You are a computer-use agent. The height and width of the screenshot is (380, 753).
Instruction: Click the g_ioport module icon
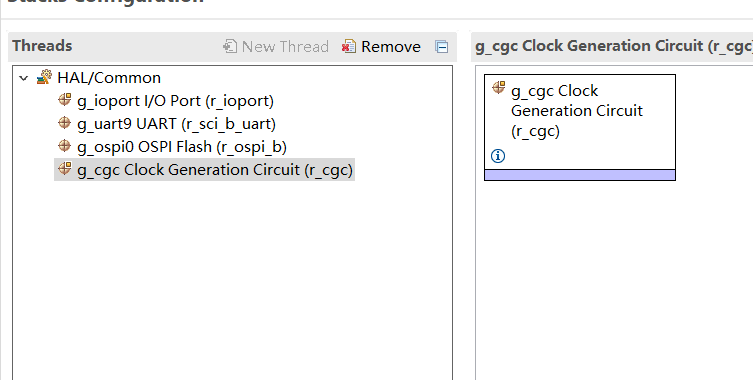[64, 100]
